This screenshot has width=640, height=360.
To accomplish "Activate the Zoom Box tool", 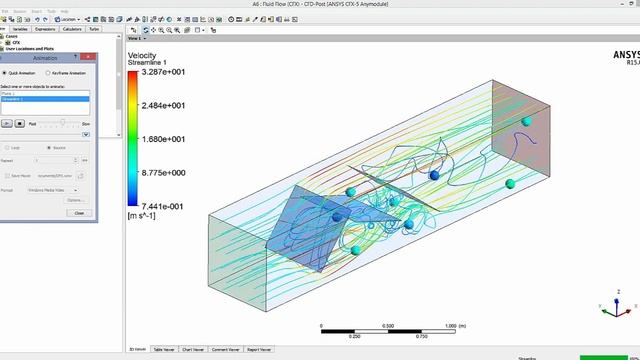I will 169,30.
